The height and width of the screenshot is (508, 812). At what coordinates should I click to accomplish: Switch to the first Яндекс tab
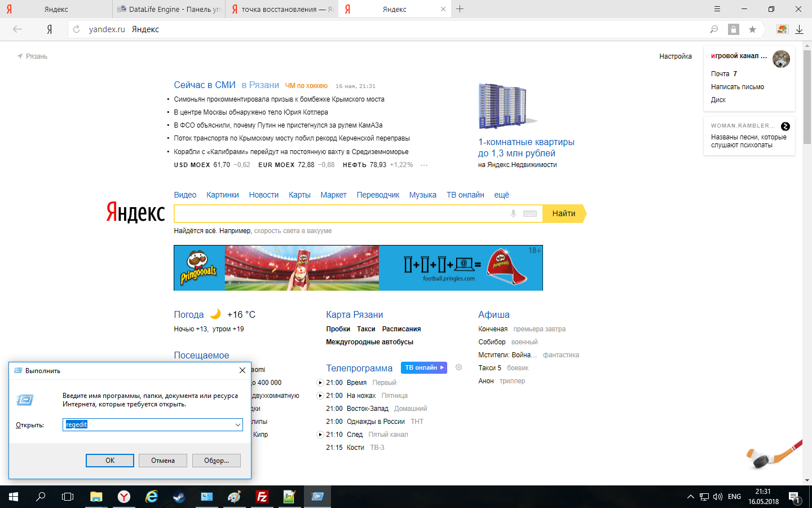56,9
